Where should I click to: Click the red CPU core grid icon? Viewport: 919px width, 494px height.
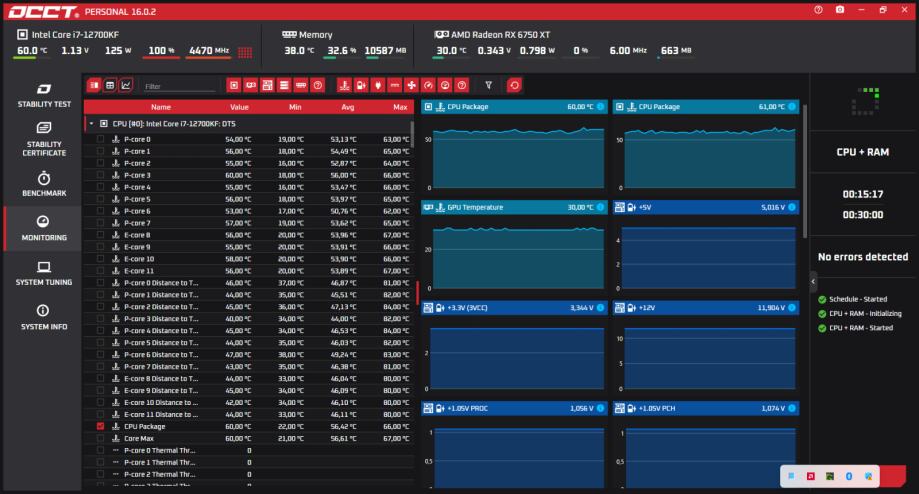[245, 52]
